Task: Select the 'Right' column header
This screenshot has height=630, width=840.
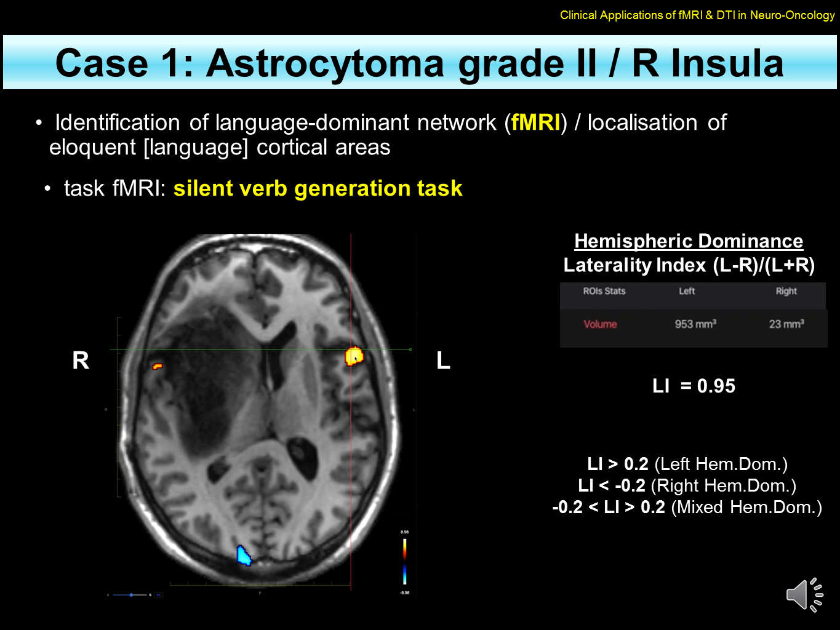Action: [x=786, y=291]
